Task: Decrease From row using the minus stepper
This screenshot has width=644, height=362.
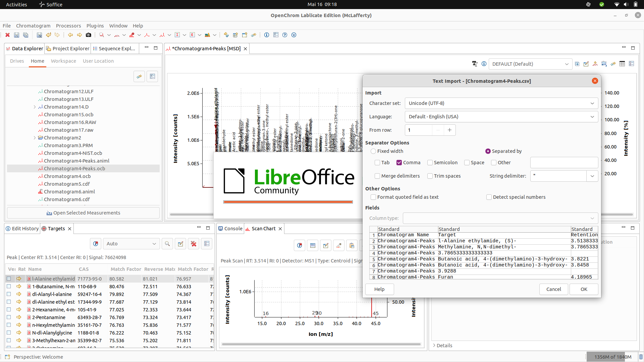Action: click(x=438, y=130)
